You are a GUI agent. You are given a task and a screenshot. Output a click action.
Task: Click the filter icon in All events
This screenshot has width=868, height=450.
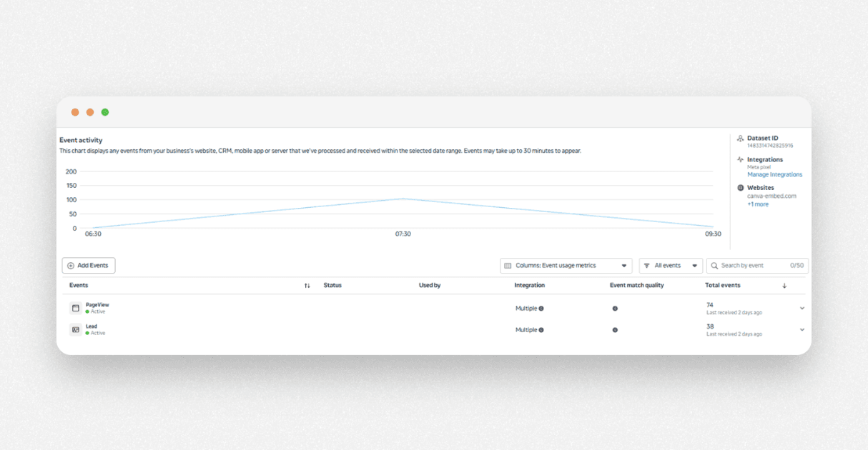(647, 266)
